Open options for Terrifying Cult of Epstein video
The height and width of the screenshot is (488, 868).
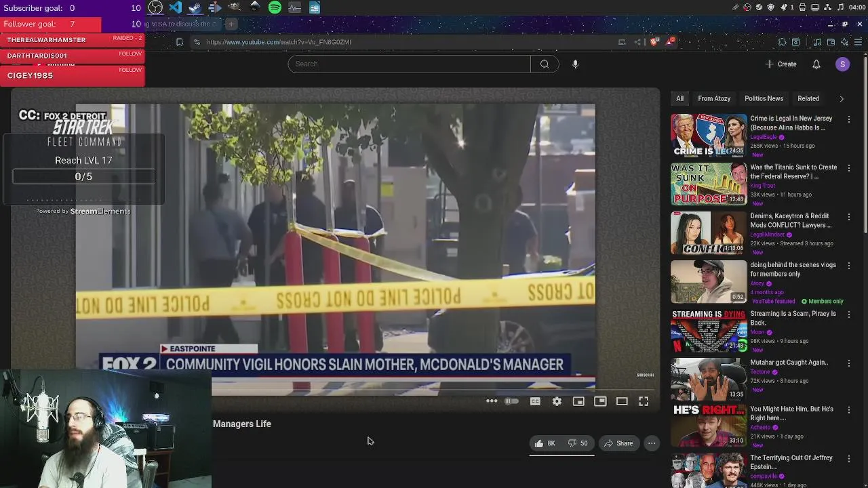[x=848, y=459]
